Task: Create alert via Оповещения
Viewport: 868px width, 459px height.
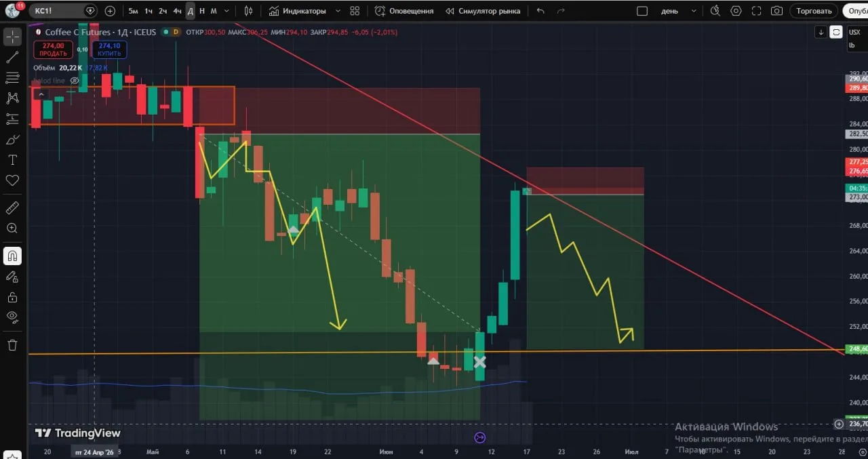Action: 404,11
